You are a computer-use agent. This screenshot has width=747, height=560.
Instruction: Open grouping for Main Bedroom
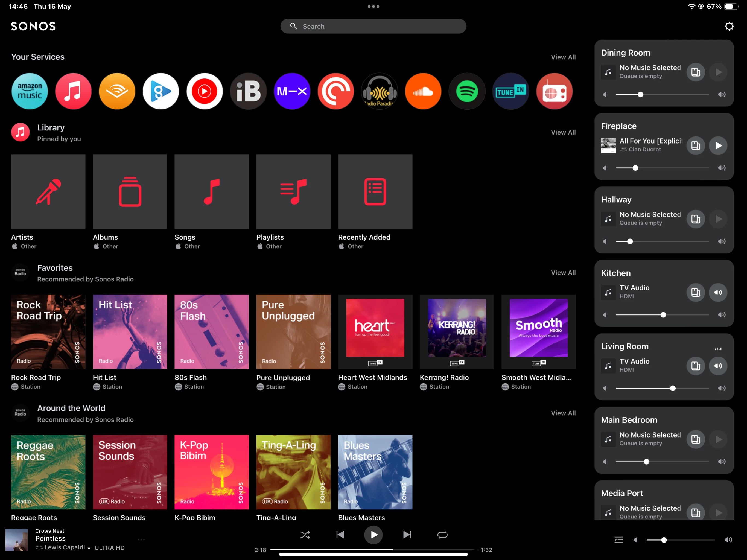coord(696,439)
